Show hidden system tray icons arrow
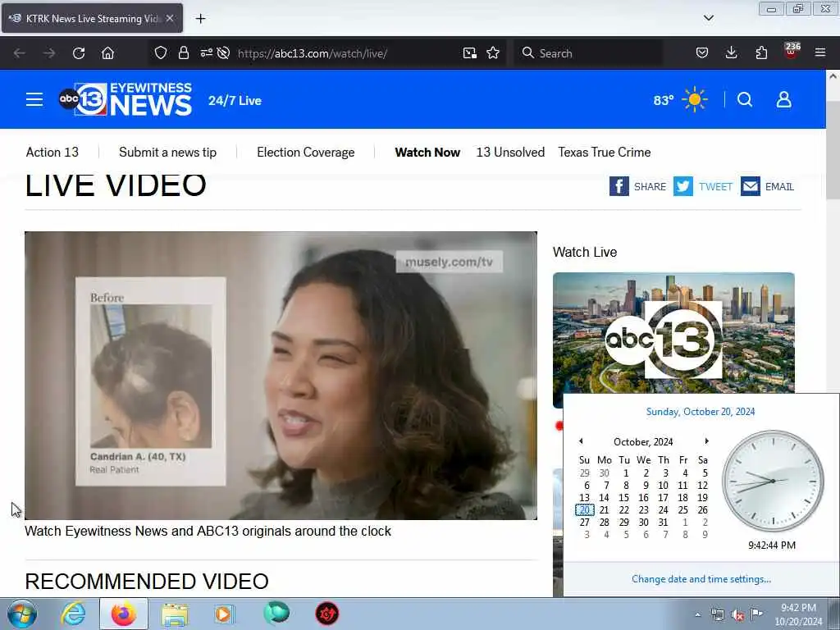This screenshot has height=630, width=840. (x=697, y=614)
